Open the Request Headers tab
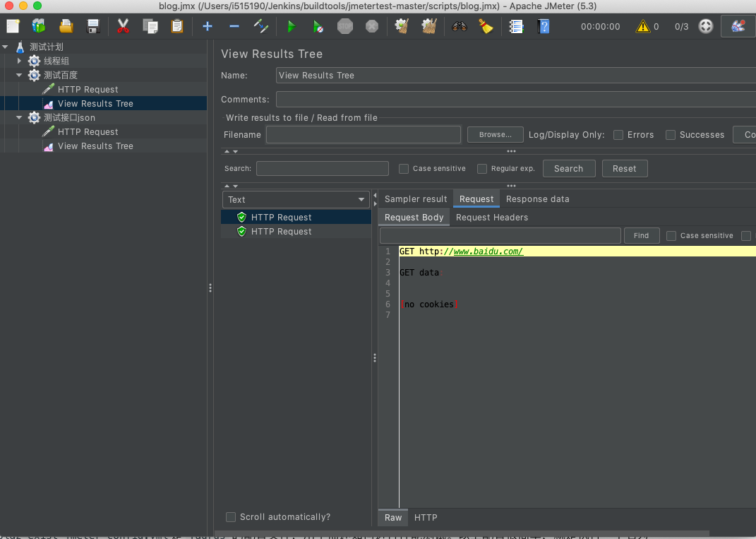756x539 pixels. pyautogui.click(x=491, y=218)
